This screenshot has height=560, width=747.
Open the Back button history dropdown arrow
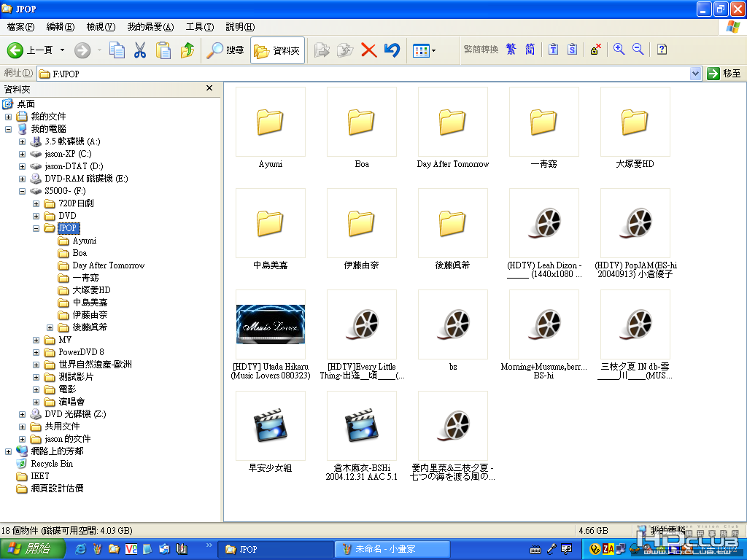(x=62, y=50)
